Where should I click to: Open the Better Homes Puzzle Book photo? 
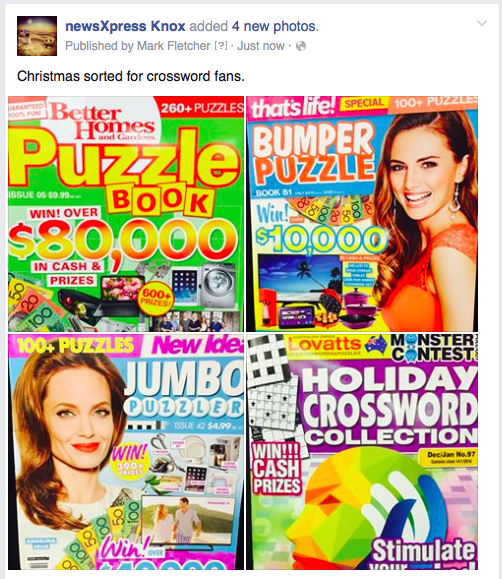pos(126,214)
